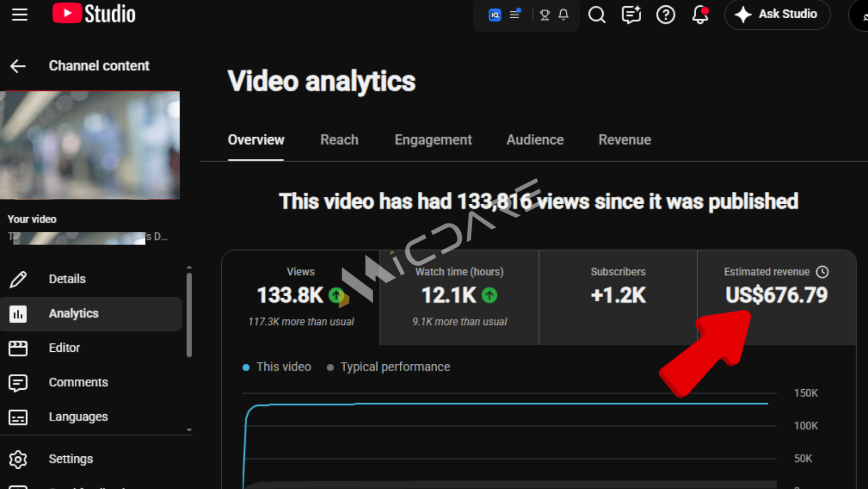Go back using the Channel content arrow
This screenshot has width=868, height=489.
[18, 66]
